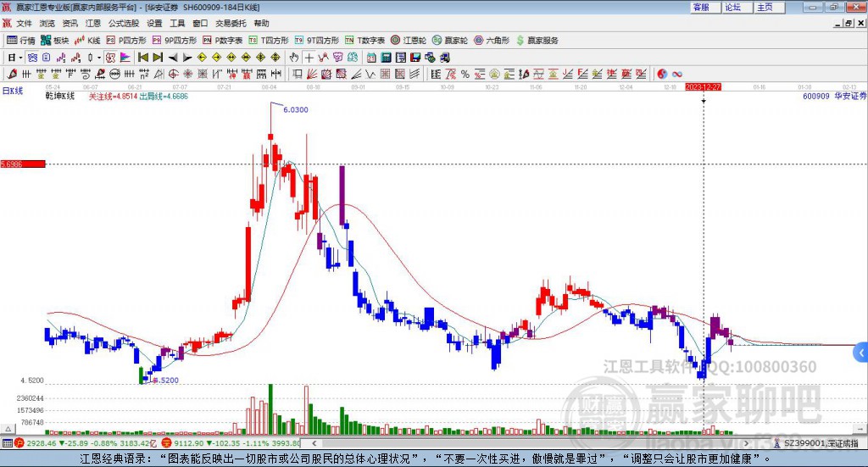Screen dimensions: 868x467
Task: Click the floppy disk save icon
Action: (415, 58)
